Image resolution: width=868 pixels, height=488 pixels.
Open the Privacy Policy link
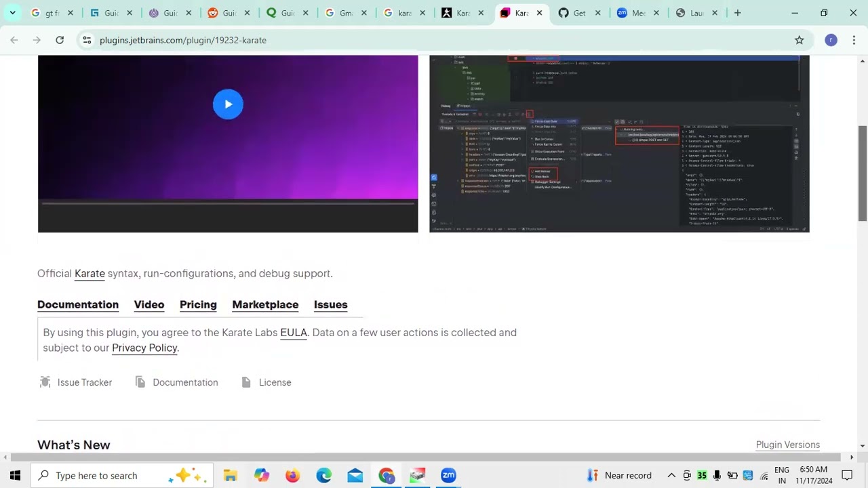[x=144, y=348]
